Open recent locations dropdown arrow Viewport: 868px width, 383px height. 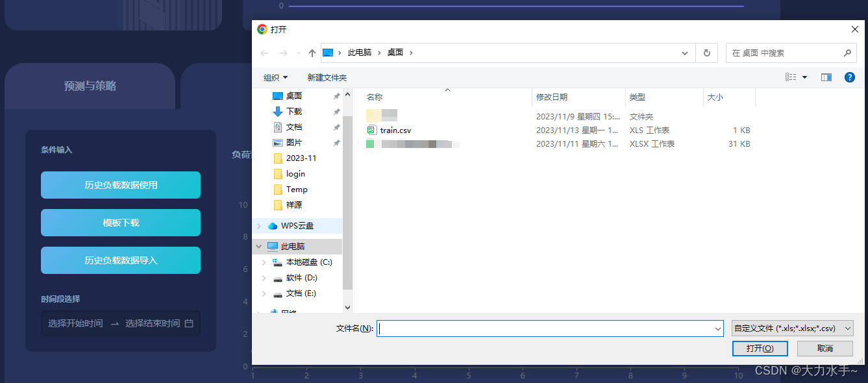tap(299, 53)
